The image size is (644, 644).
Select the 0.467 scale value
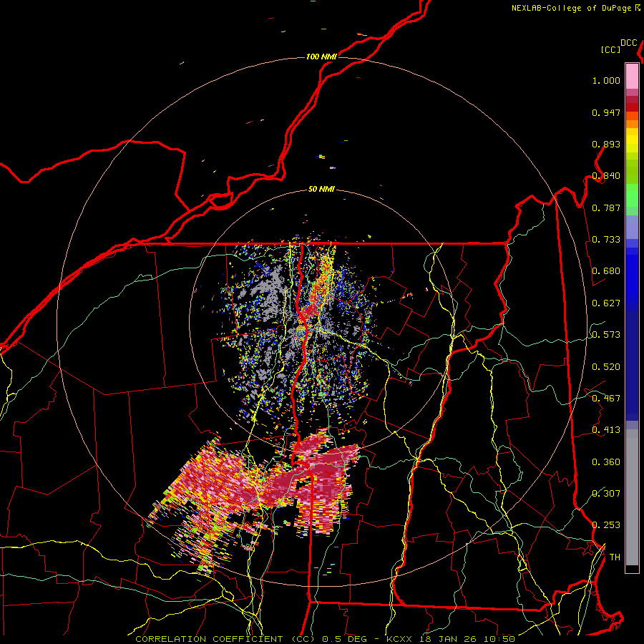tap(606, 399)
